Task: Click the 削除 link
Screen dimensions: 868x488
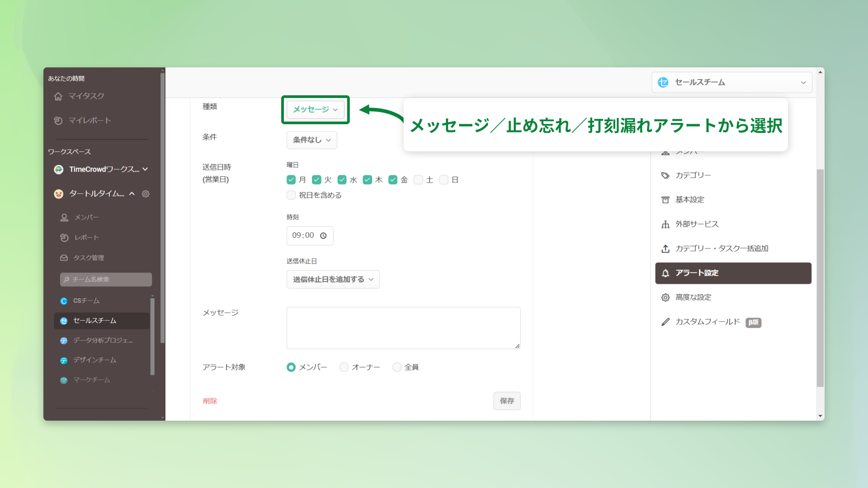Action: coord(210,401)
